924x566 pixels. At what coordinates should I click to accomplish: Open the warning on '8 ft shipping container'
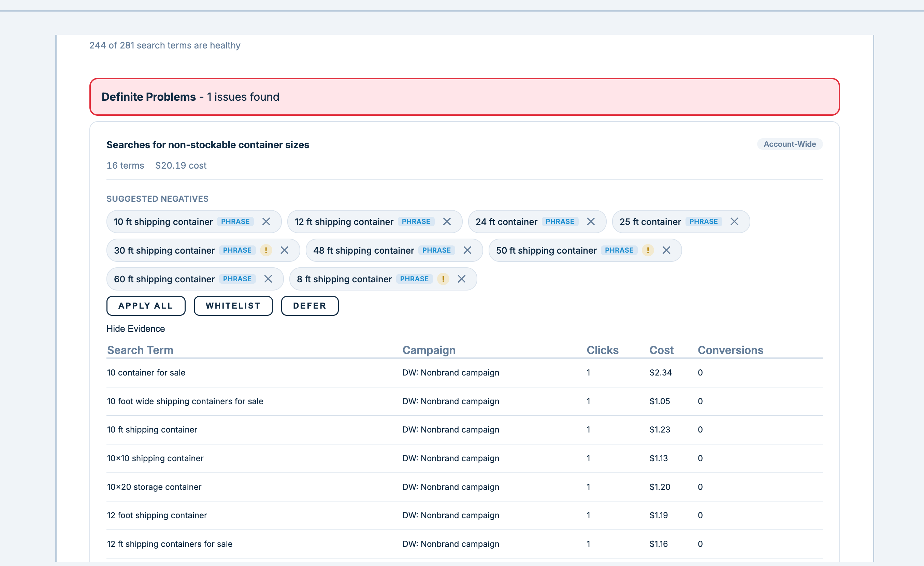(443, 279)
